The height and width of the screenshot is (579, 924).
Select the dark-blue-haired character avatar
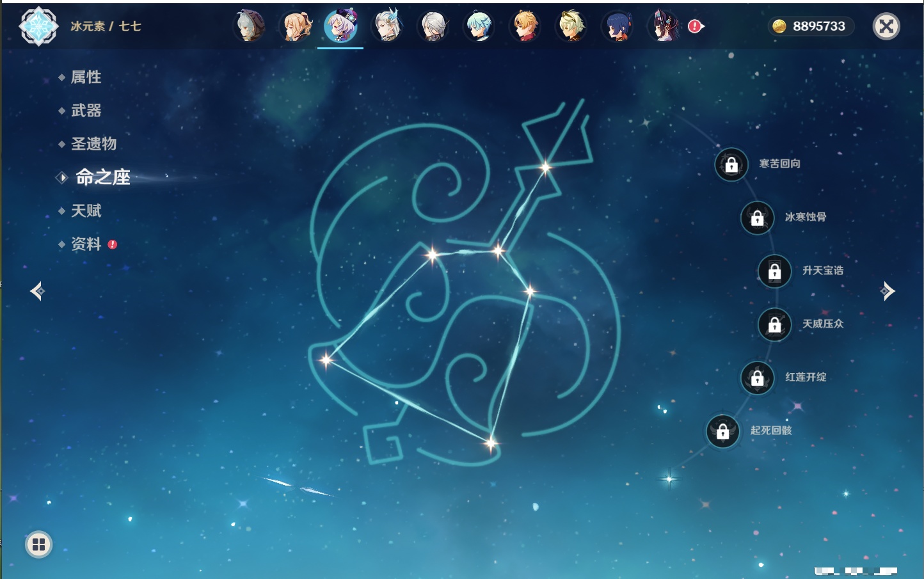point(617,26)
